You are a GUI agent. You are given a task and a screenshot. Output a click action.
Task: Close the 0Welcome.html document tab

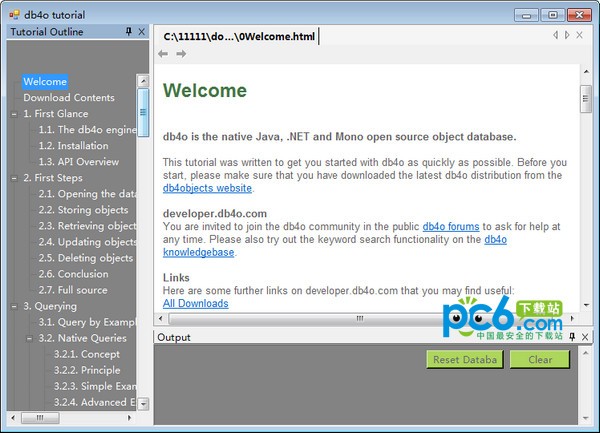[x=580, y=35]
